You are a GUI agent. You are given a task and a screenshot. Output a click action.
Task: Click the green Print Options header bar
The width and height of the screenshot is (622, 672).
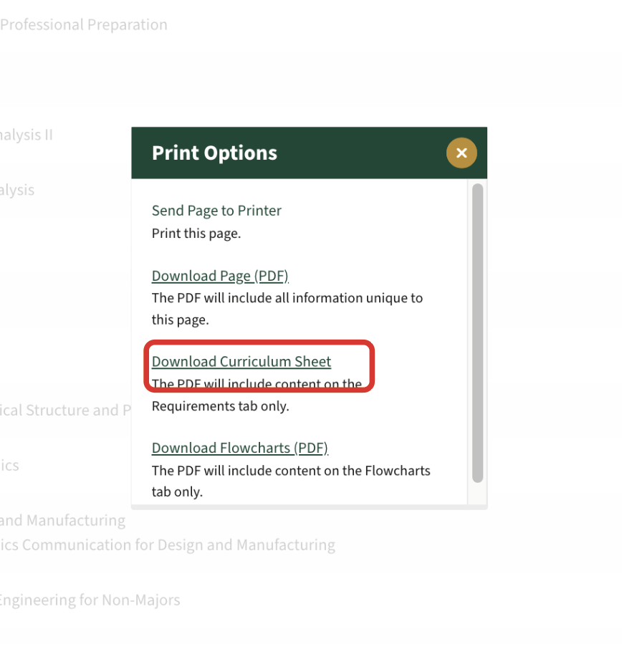point(358,153)
